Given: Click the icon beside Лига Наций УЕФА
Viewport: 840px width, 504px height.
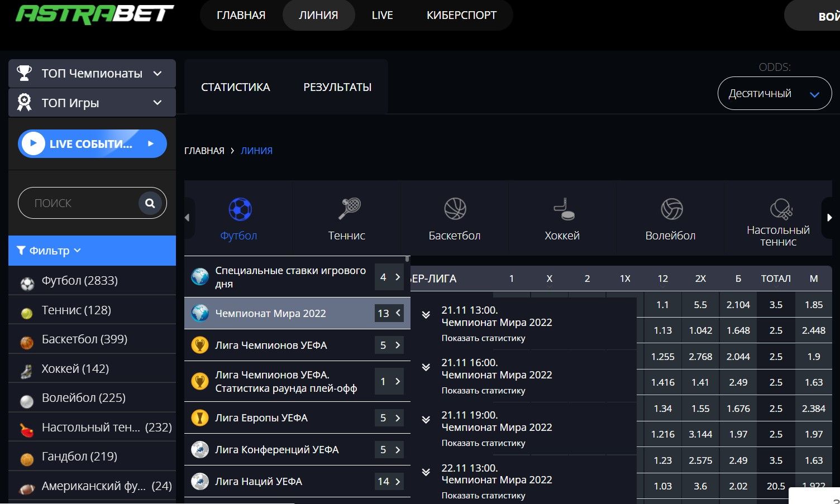Looking at the screenshot, I should point(200,481).
